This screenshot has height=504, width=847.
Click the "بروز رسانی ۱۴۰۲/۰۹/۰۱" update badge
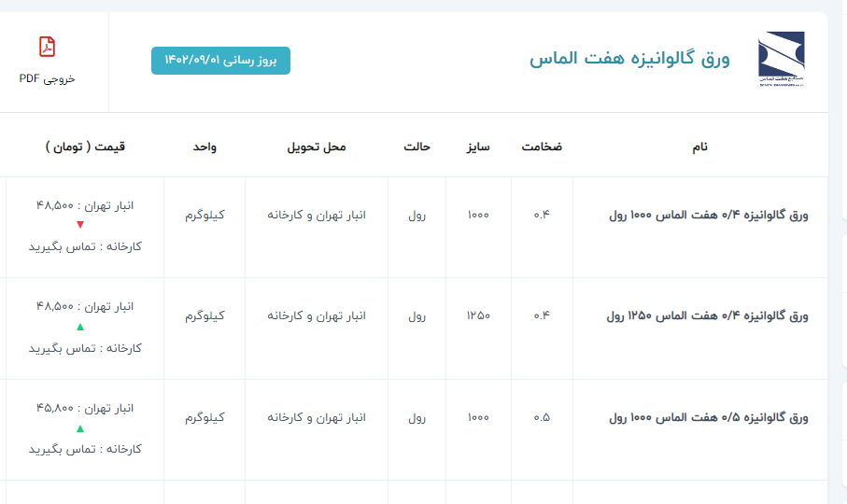[x=220, y=60]
